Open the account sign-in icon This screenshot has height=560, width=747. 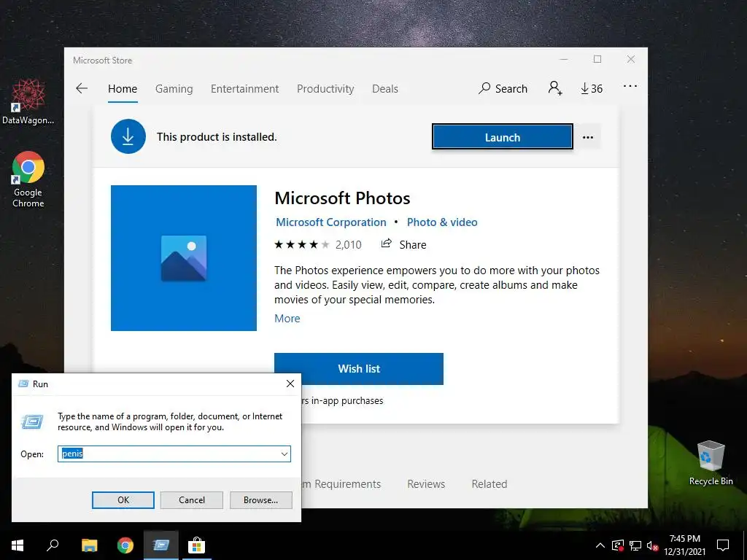[x=555, y=88]
